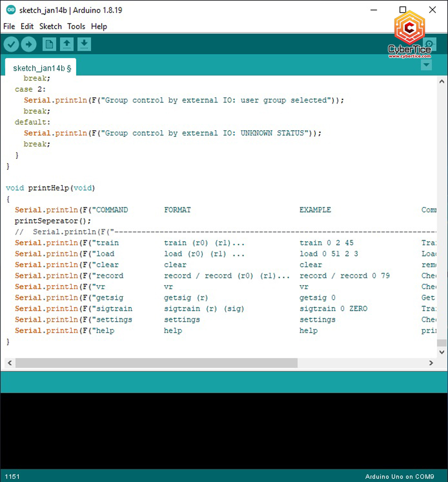Select the sketch_jan14b tab
The width and height of the screenshot is (448, 482).
tap(41, 68)
